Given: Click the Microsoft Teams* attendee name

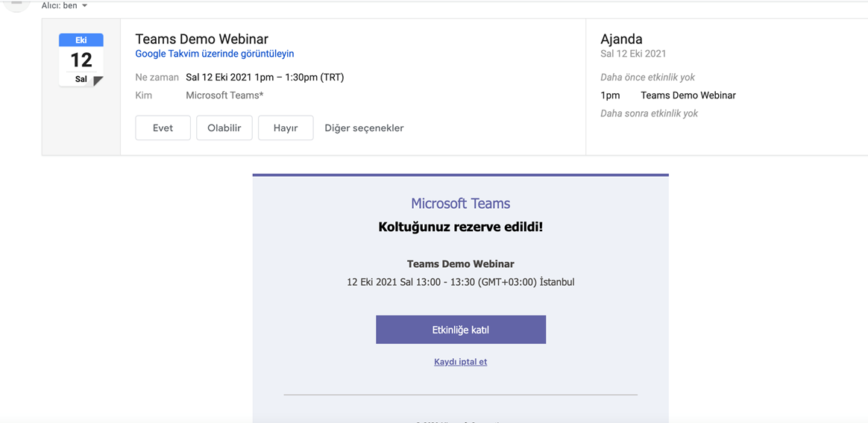Looking at the screenshot, I should tap(224, 95).
